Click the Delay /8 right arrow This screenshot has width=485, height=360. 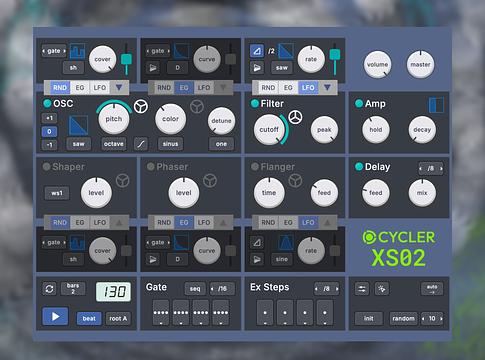pos(441,169)
